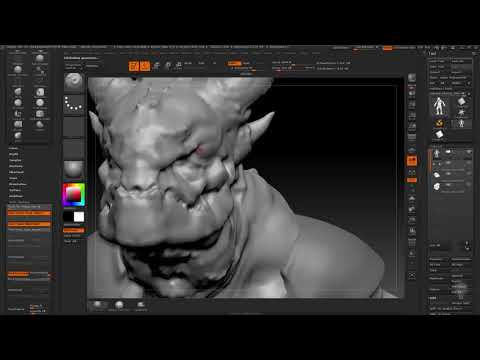
Task: Select the fourth subtool row
Action: 451,186
